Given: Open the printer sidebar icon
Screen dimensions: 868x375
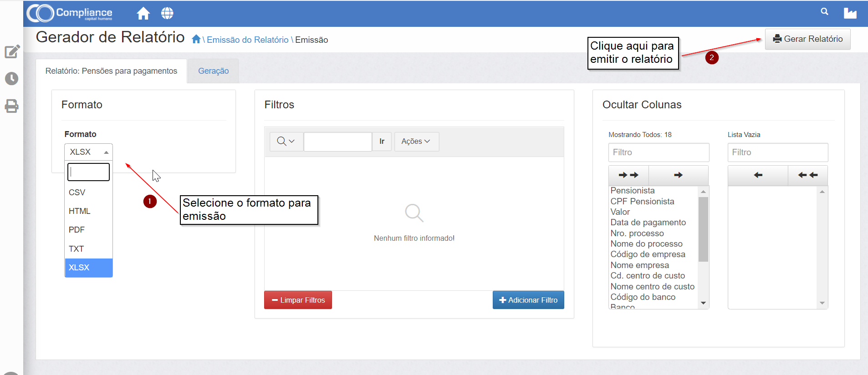Looking at the screenshot, I should pyautogui.click(x=12, y=106).
